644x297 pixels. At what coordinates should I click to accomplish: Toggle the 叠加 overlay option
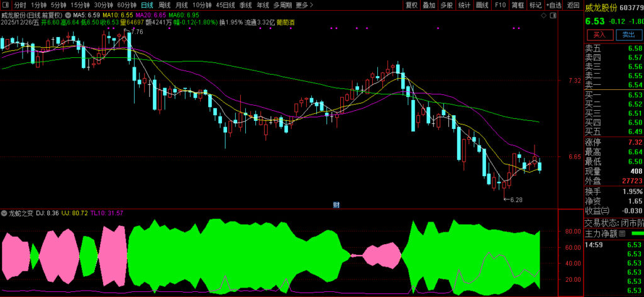pos(429,5)
